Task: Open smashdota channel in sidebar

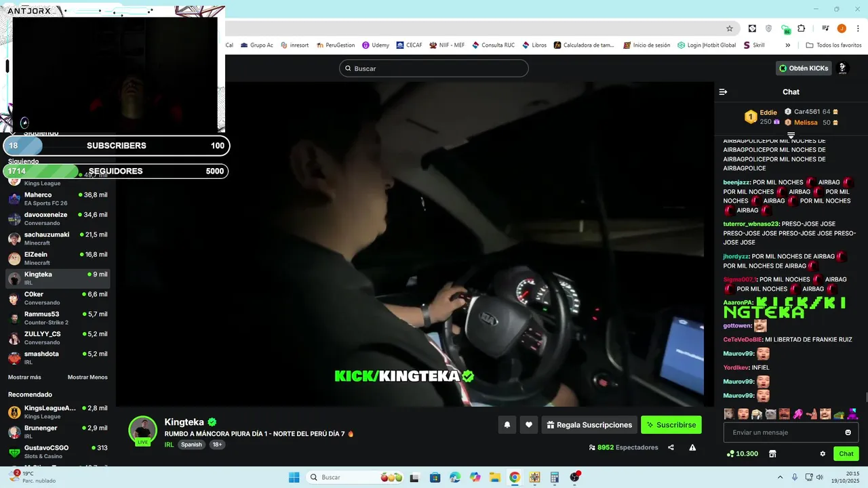Action: coord(58,358)
